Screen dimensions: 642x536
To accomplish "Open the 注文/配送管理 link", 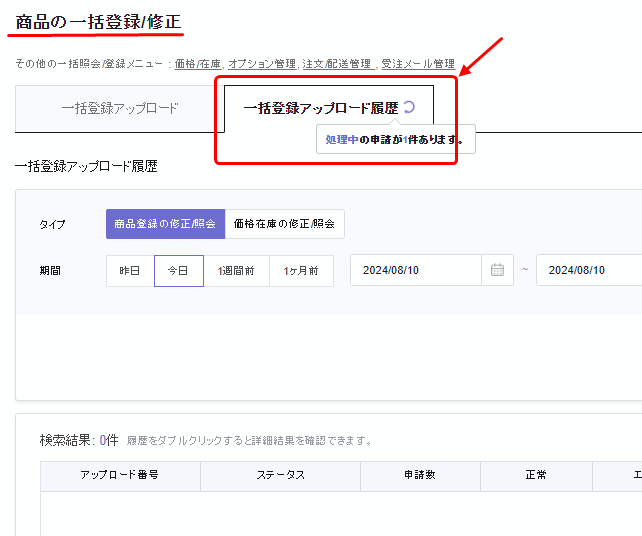I will point(337,64).
